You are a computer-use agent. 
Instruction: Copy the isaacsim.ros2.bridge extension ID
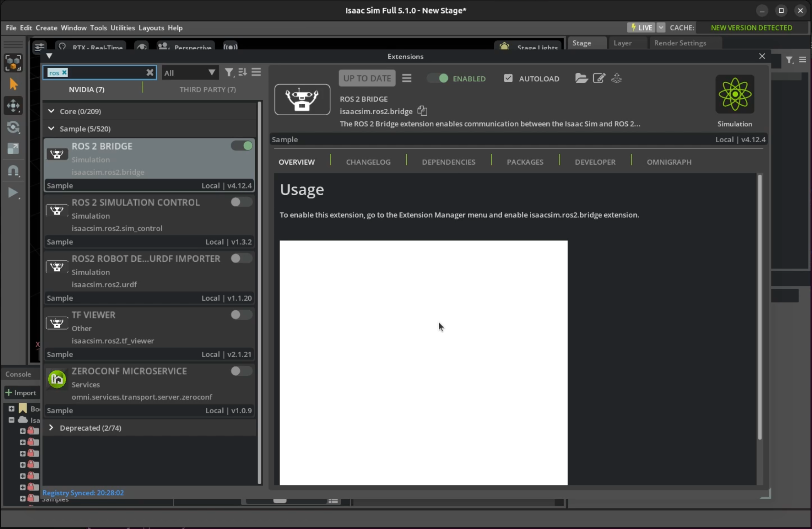(x=422, y=111)
